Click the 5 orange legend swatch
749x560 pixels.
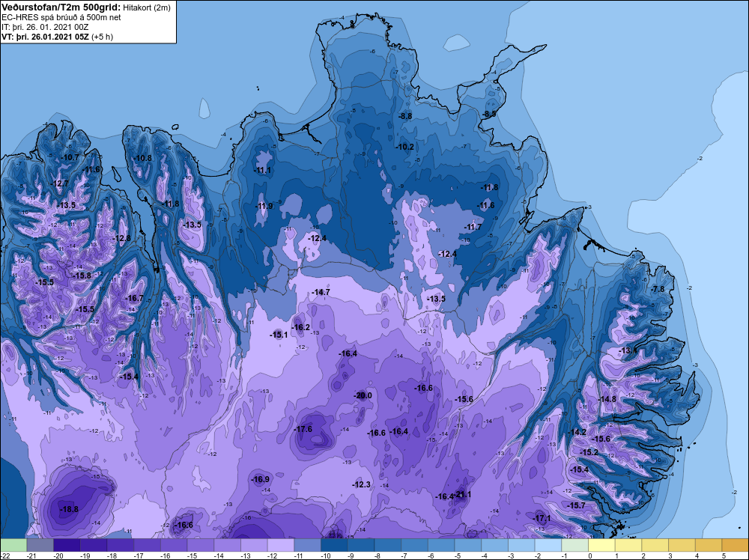[x=736, y=545]
